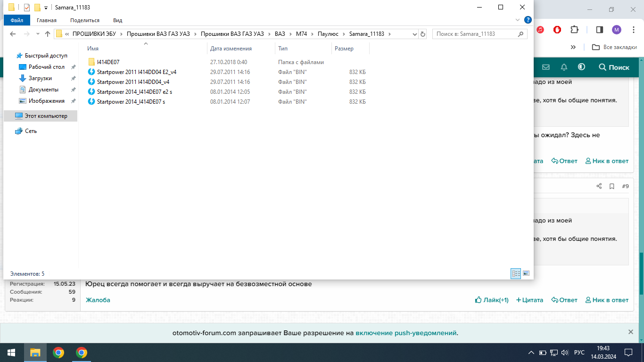Open the Вид ribbon tab
This screenshot has height=362, width=644.
point(117,20)
